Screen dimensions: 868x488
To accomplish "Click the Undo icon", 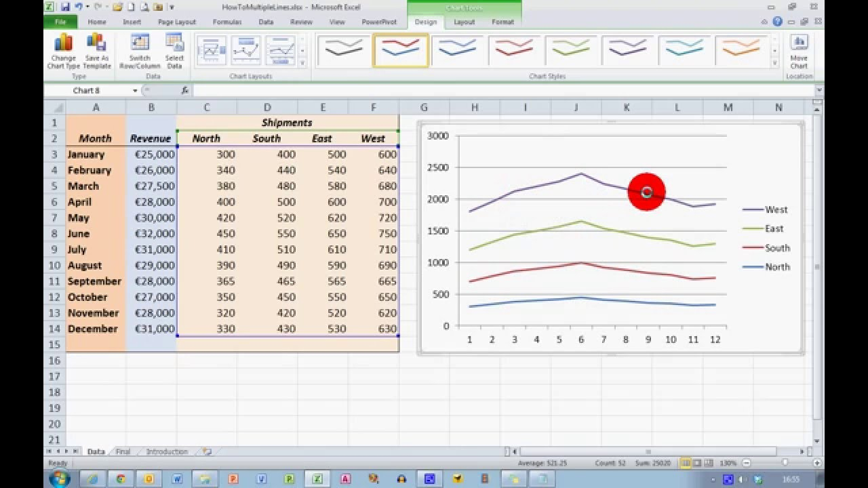I will pyautogui.click(x=78, y=6).
